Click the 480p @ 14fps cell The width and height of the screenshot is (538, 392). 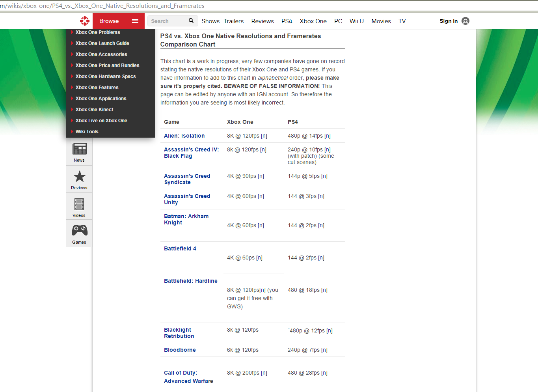309,136
